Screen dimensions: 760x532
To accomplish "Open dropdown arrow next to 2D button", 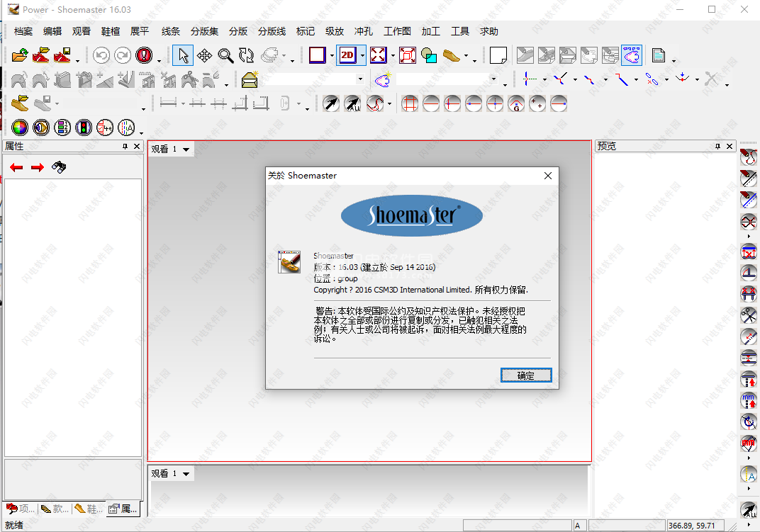I will (x=362, y=56).
